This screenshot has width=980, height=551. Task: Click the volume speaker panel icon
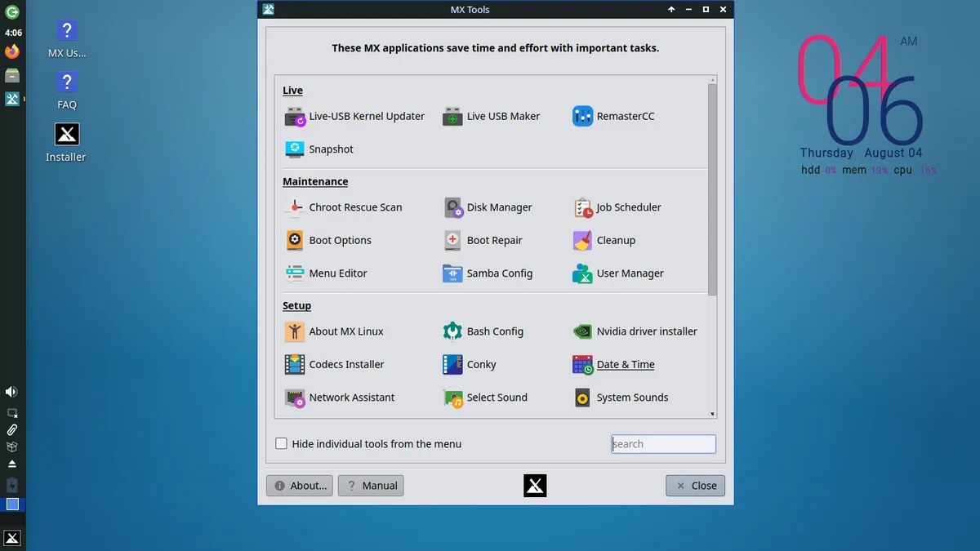(11, 393)
